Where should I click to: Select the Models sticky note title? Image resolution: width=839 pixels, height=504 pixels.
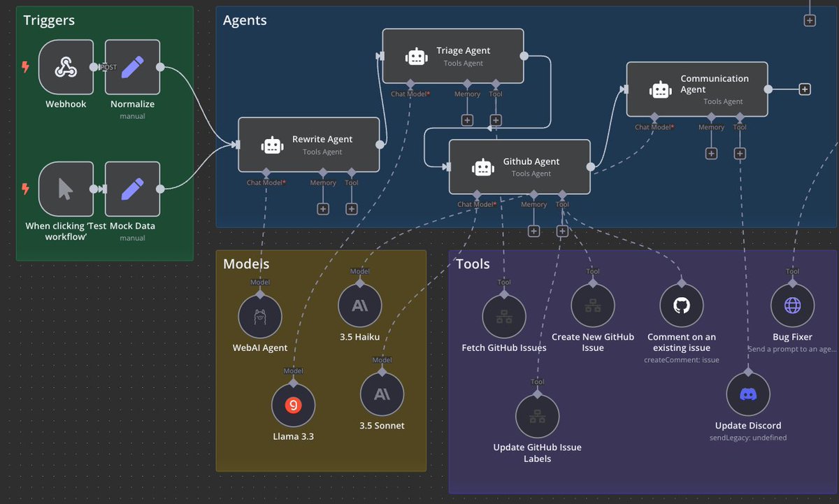[246, 264]
